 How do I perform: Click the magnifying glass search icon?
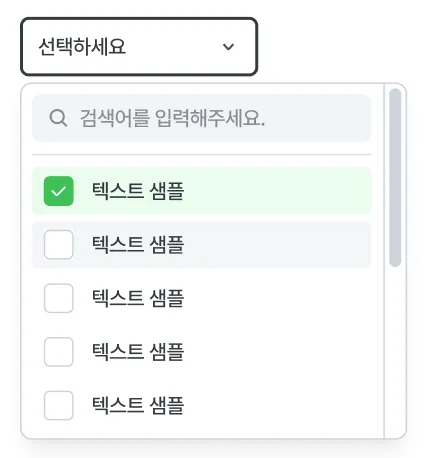(x=58, y=118)
